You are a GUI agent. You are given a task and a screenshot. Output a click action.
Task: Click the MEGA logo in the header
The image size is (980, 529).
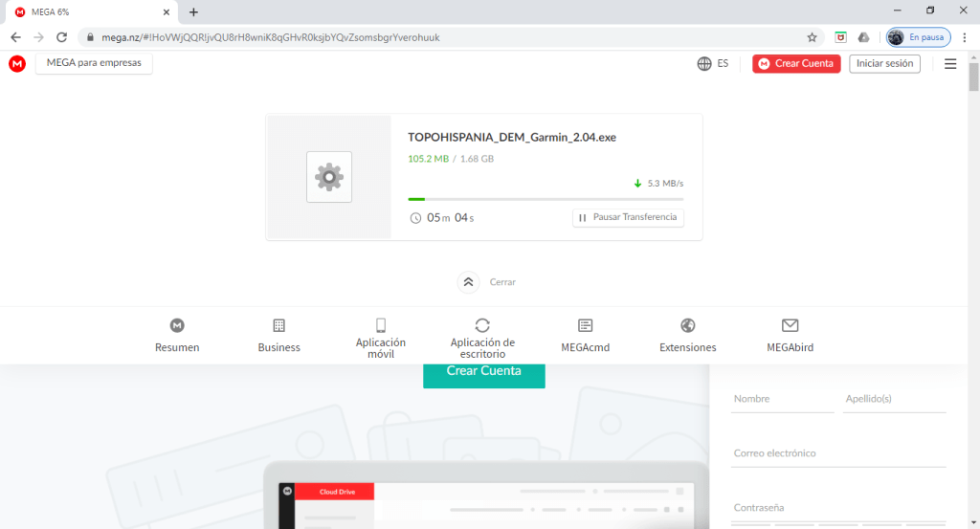click(17, 64)
